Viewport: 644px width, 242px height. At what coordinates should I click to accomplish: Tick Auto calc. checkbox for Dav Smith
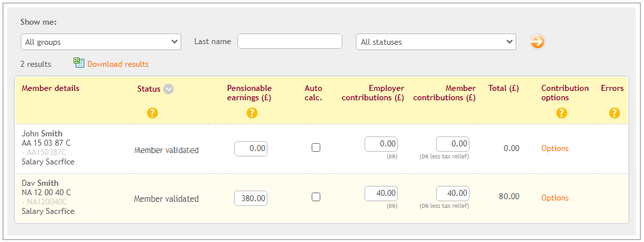[316, 197]
